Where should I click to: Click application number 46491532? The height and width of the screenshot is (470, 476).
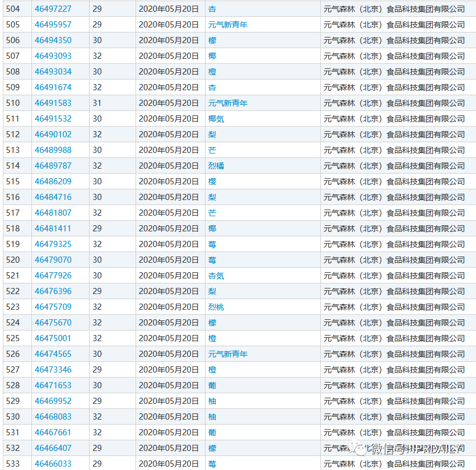53,119
